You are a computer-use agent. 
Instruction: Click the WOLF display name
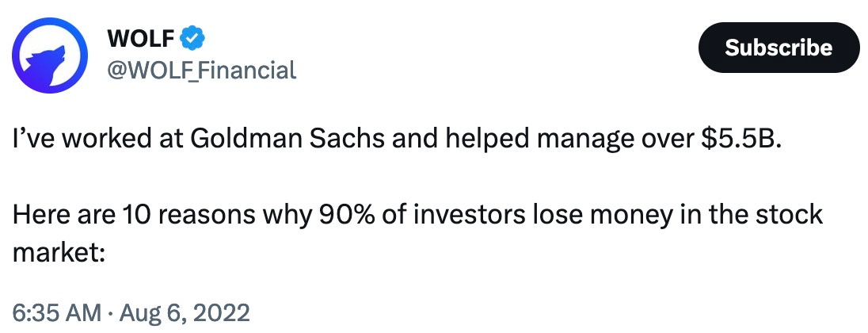[x=143, y=38]
